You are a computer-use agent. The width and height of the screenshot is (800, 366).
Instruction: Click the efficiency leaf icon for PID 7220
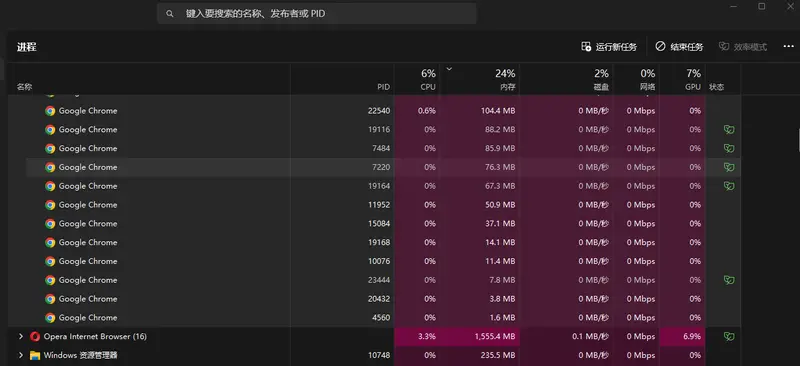tap(729, 167)
